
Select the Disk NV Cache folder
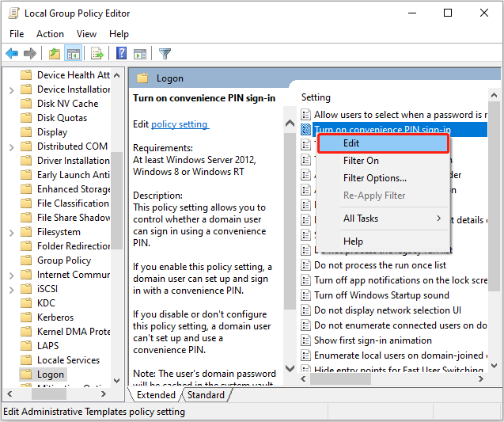coord(67,104)
